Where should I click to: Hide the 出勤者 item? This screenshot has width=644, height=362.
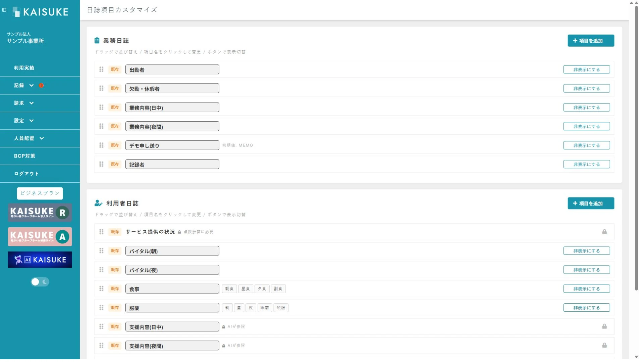point(586,69)
